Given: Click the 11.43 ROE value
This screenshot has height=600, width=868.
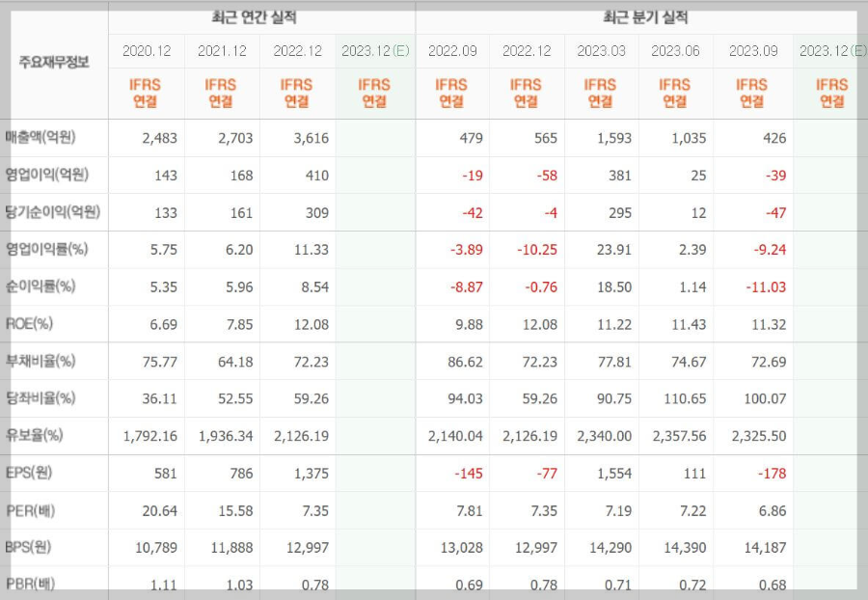Looking at the screenshot, I should tap(689, 324).
